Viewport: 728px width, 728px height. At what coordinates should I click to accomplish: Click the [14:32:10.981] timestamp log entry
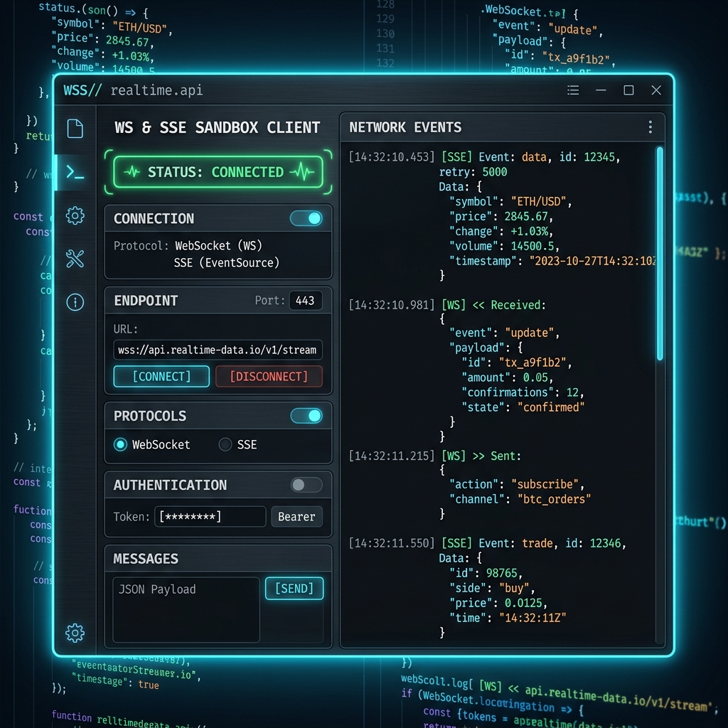tap(392, 305)
